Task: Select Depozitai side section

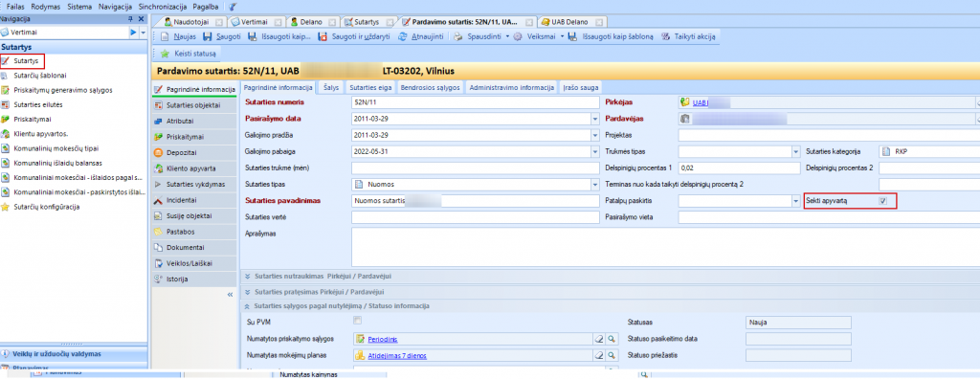Action: [x=193, y=152]
